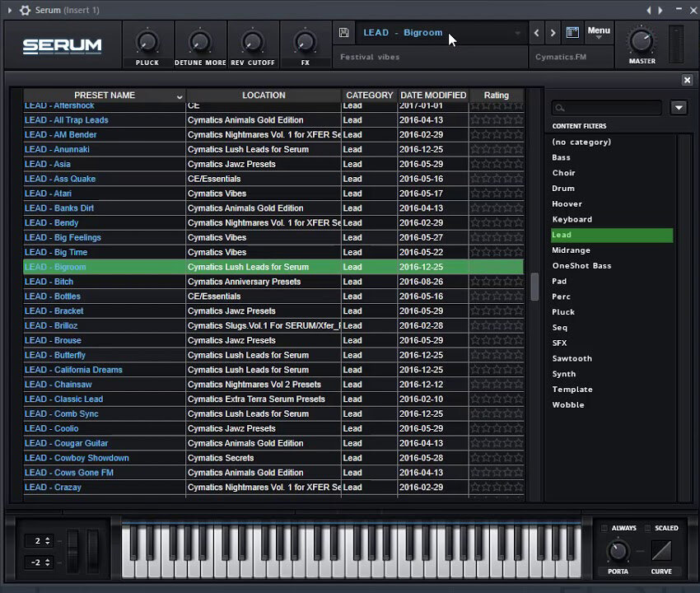Open the search options dropdown arrow
700x593 pixels.
click(x=679, y=108)
